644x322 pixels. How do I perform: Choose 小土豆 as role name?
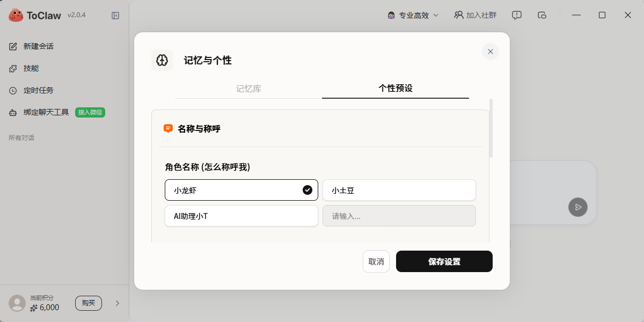pyautogui.click(x=399, y=190)
